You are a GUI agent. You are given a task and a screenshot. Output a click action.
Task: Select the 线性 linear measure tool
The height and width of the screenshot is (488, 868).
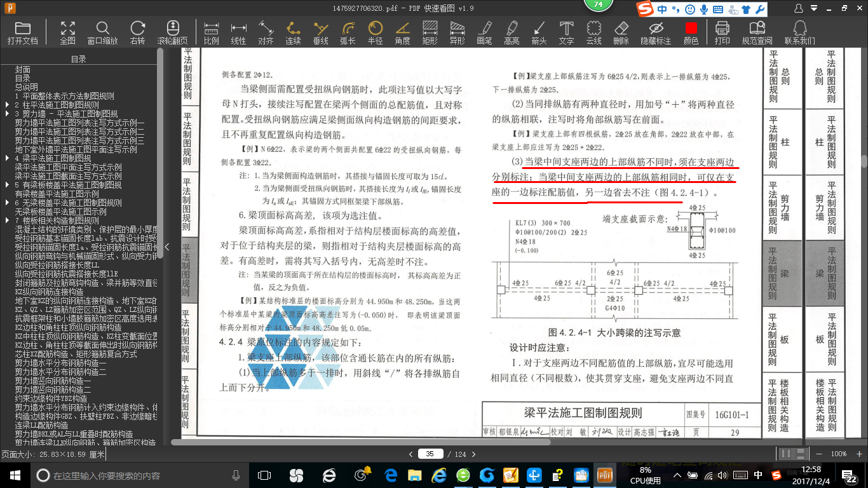point(238,32)
